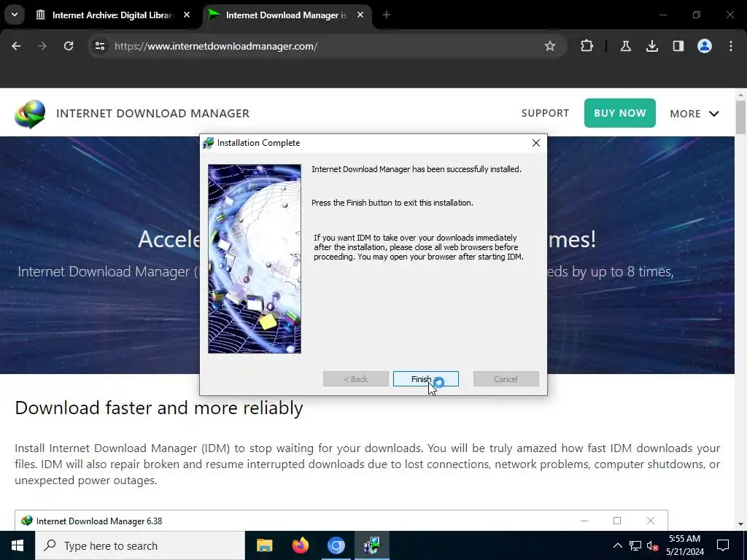Click the INTERNET DOWNLOAD MANAGER site title
The image size is (747, 560).
coord(152,113)
